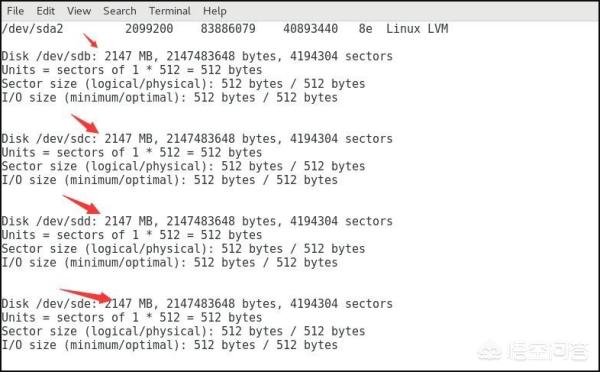
Task: Open the Help menu
Action: pos(215,11)
